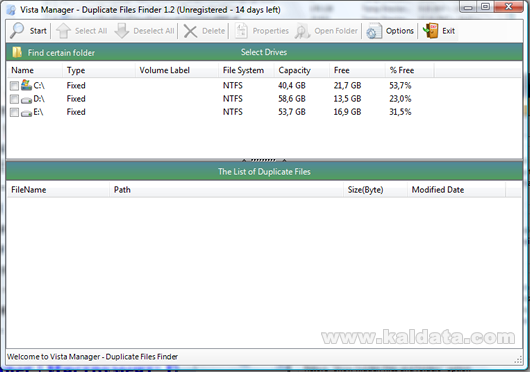530x372 pixels.
Task: Click the 31,5% free percentage
Action: [400, 112]
